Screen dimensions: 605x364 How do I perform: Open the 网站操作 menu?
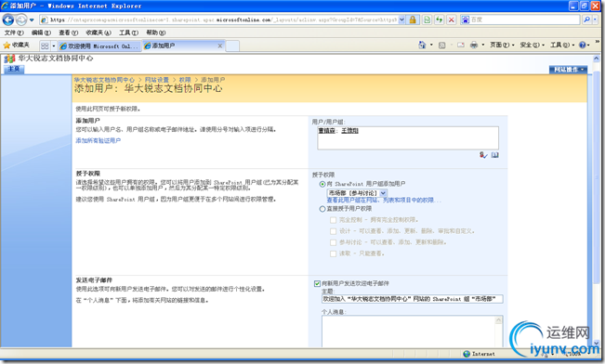coord(569,70)
